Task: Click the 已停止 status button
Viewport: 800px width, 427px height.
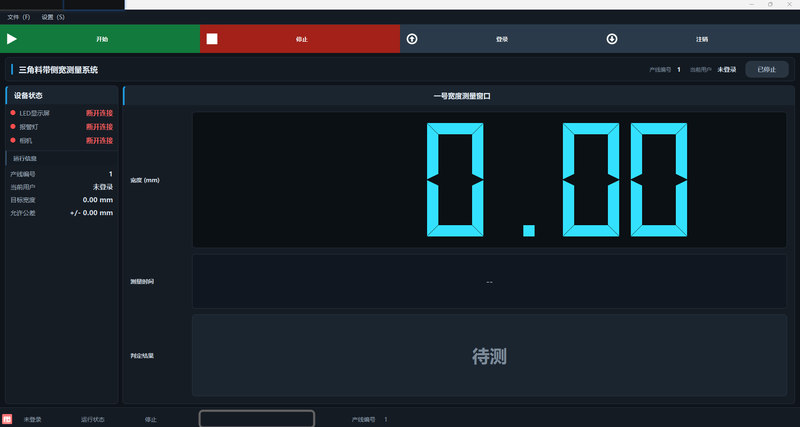Action: (x=767, y=69)
